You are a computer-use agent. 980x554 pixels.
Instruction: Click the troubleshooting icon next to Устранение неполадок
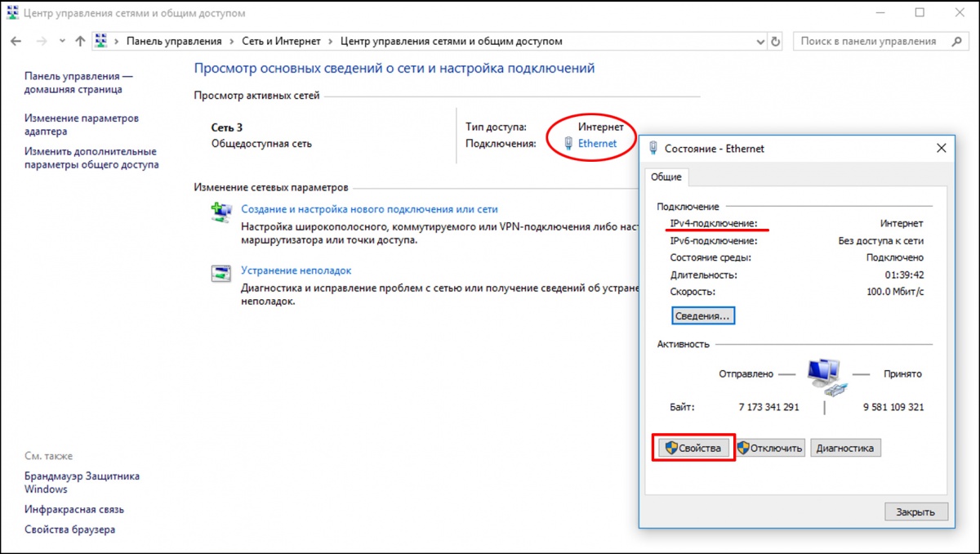coord(220,274)
